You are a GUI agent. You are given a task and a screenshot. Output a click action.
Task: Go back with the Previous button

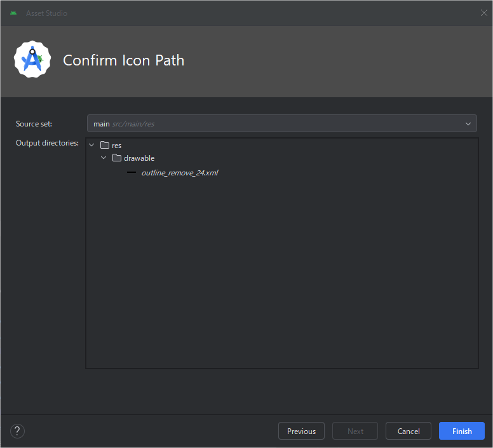coord(301,431)
